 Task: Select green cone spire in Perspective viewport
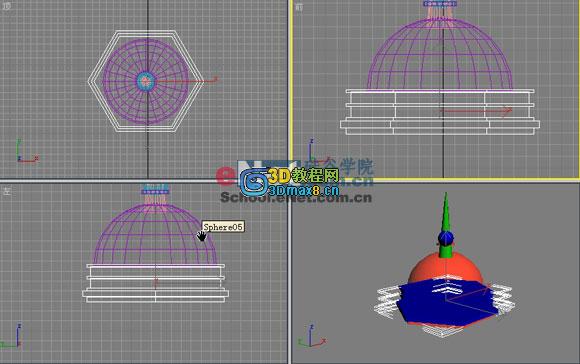446,211
